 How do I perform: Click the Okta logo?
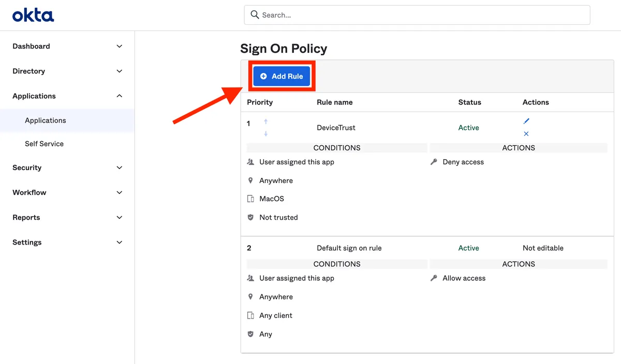tap(33, 15)
